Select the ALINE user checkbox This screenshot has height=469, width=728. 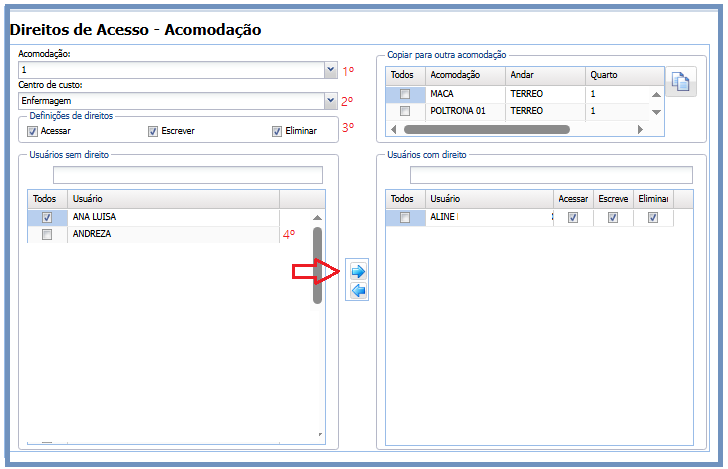(405, 218)
